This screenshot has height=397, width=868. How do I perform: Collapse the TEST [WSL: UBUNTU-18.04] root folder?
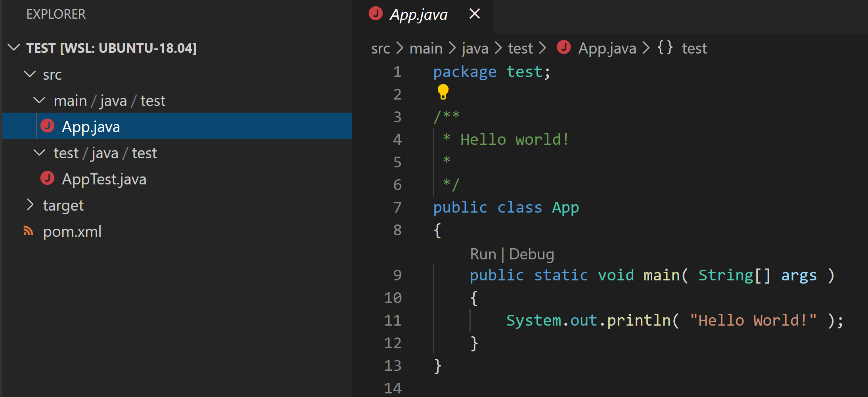pyautogui.click(x=14, y=48)
